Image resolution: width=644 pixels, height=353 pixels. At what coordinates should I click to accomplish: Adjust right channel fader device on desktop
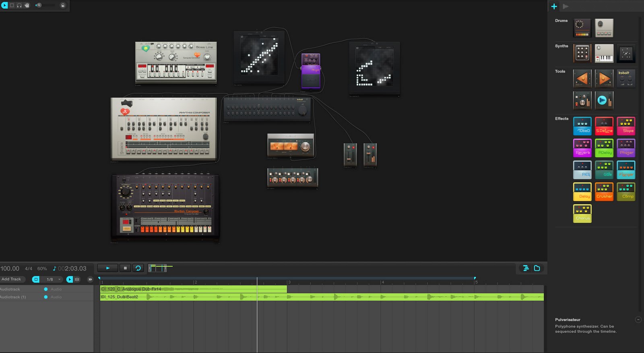(x=370, y=155)
